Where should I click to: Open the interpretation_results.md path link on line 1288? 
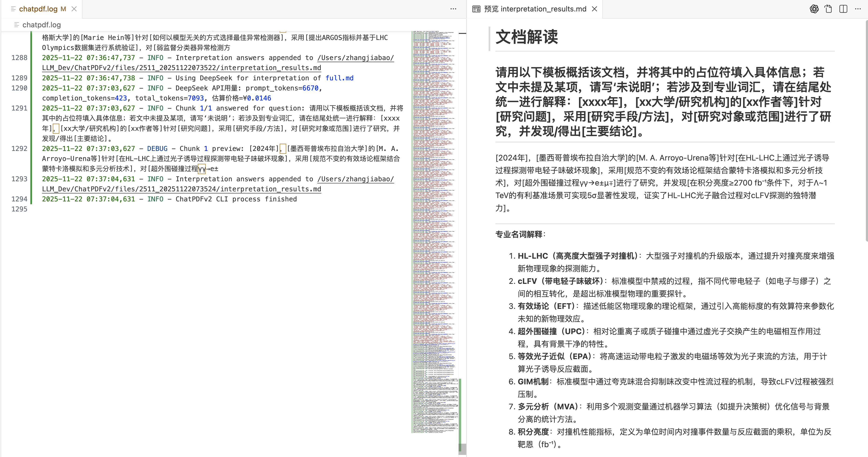pos(218,63)
